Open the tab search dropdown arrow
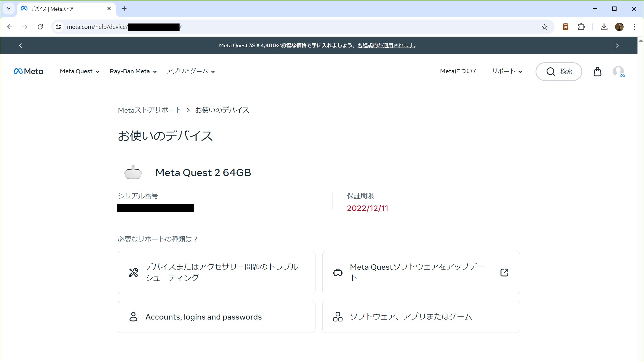This screenshot has height=362, width=644. point(9,8)
